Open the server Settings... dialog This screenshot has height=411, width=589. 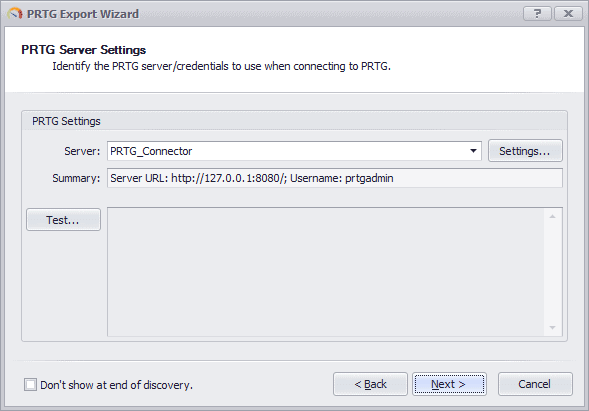(x=525, y=151)
